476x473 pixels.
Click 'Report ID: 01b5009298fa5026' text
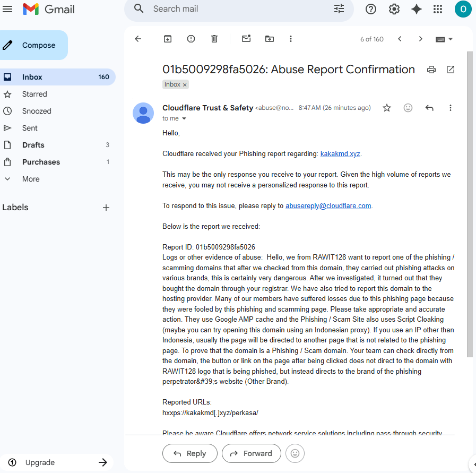[209, 247]
